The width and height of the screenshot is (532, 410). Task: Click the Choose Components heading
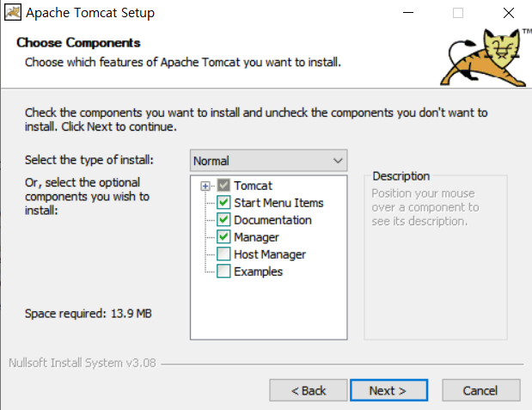(78, 43)
